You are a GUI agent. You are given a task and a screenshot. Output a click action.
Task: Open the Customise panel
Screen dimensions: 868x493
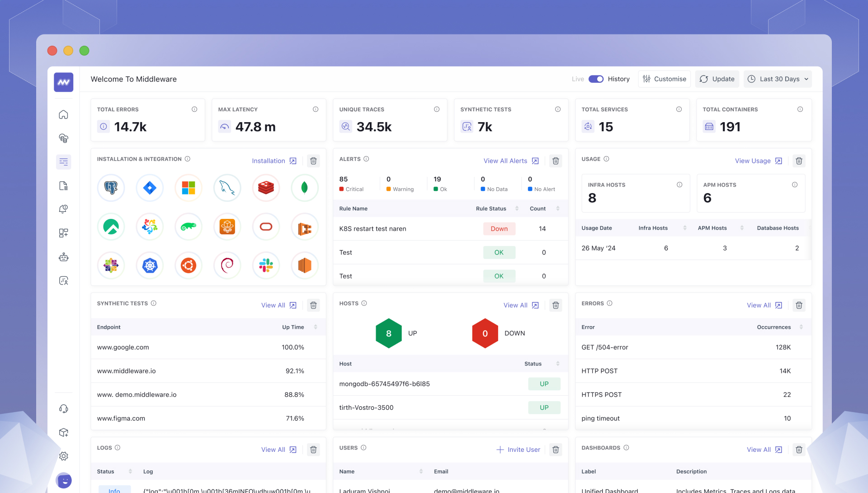pos(664,79)
